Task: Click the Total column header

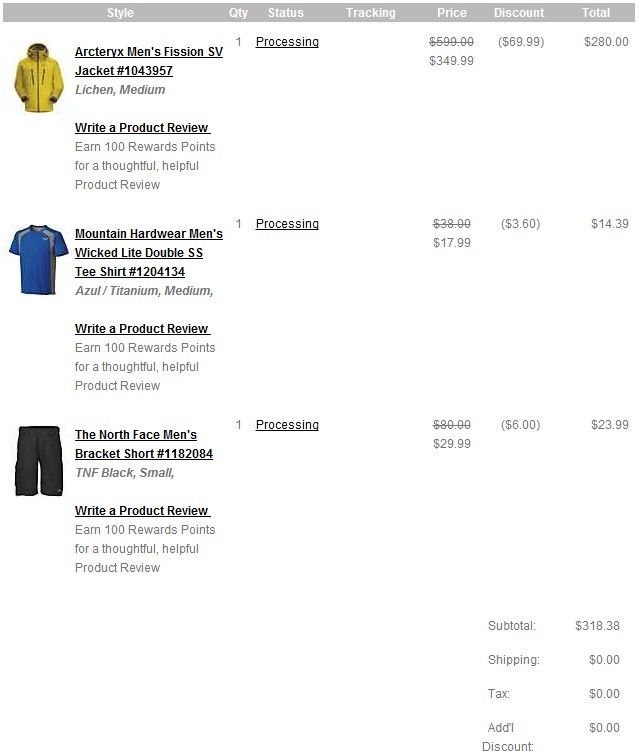Action: click(596, 13)
